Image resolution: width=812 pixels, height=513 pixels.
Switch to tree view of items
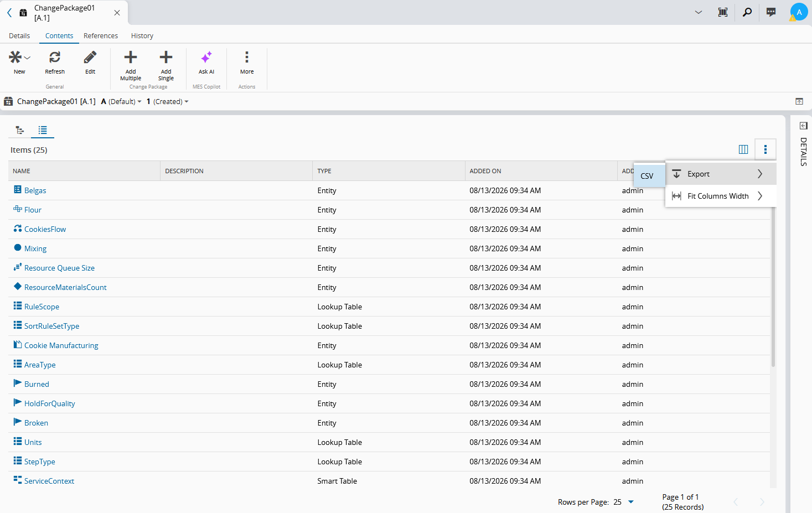point(20,130)
